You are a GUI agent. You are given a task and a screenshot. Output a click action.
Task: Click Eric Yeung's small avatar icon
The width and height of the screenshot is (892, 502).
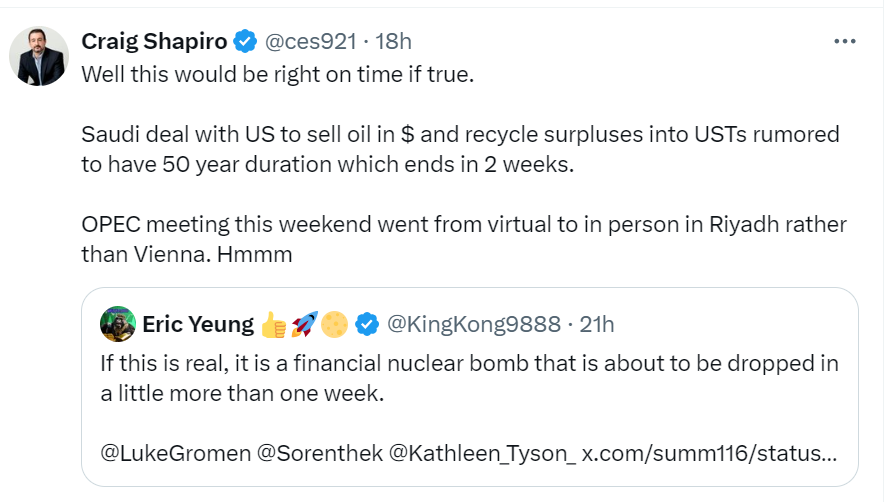(118, 324)
